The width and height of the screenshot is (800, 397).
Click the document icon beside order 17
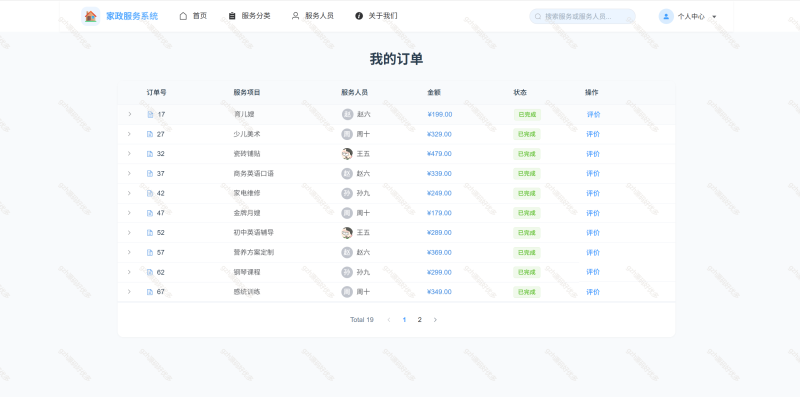tap(150, 114)
